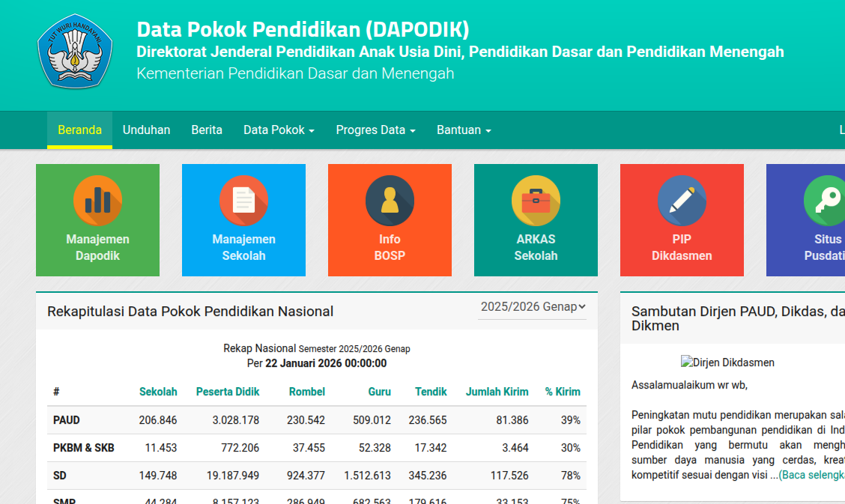This screenshot has width=845, height=504.
Task: Click the green Manajemen Dapodik tile
Action: (x=97, y=220)
